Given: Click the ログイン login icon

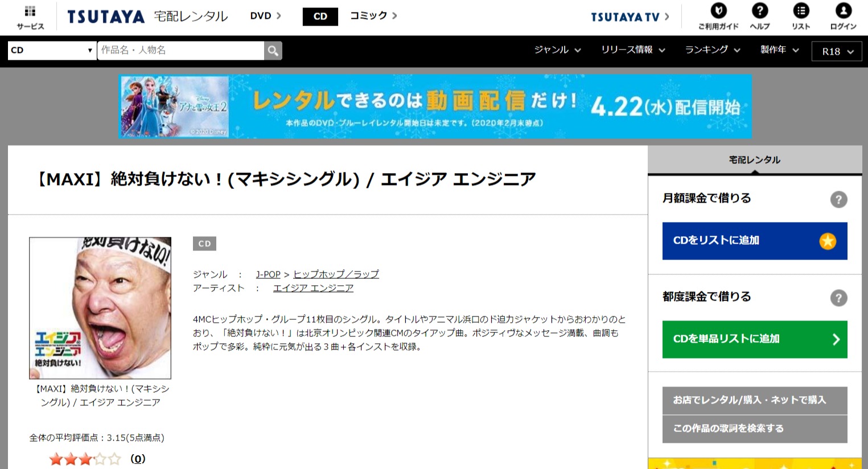Looking at the screenshot, I should (x=843, y=17).
